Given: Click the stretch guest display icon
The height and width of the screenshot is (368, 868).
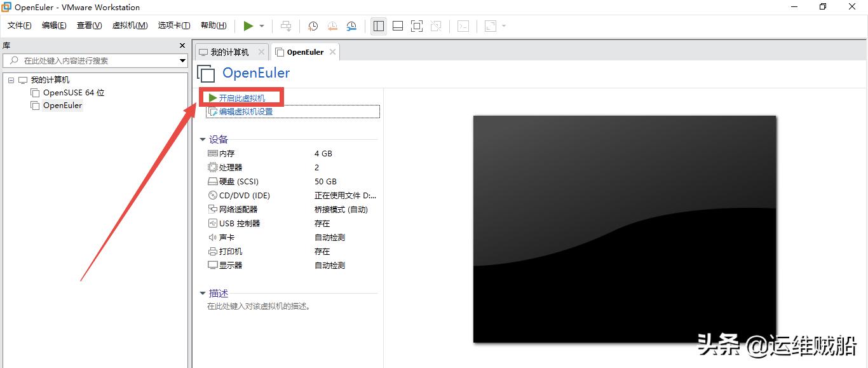Looking at the screenshot, I should 491,26.
